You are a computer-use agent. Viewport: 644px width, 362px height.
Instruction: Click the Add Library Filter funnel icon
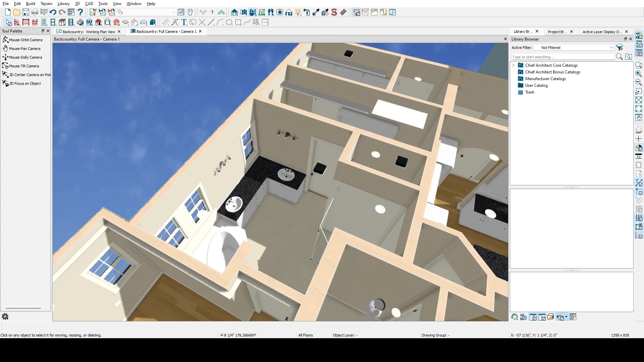pos(620,48)
